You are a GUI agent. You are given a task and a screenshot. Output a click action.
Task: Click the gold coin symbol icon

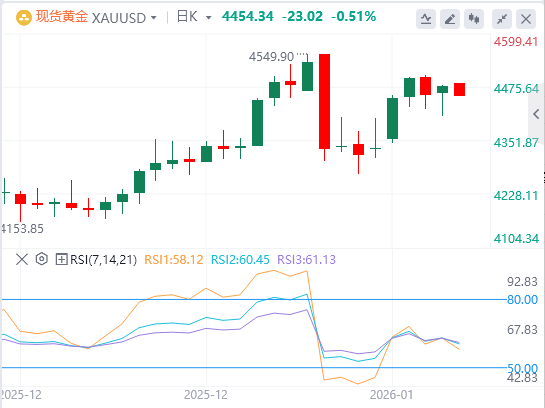tap(24, 17)
